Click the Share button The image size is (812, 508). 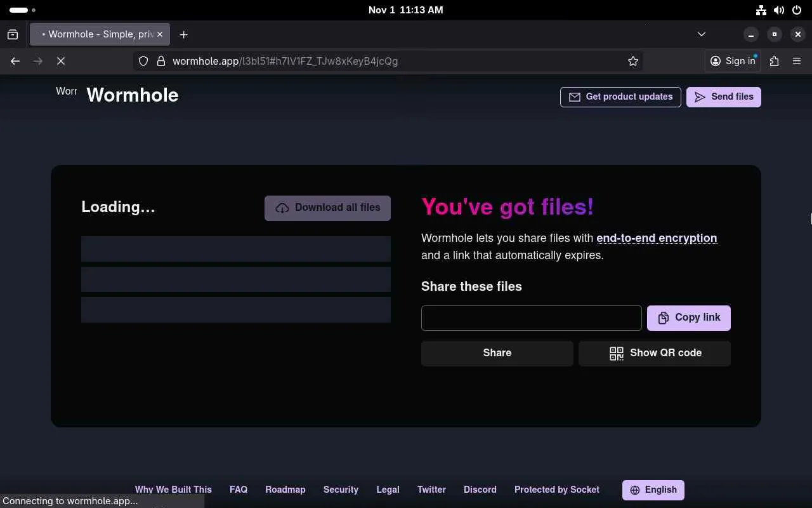click(x=497, y=353)
